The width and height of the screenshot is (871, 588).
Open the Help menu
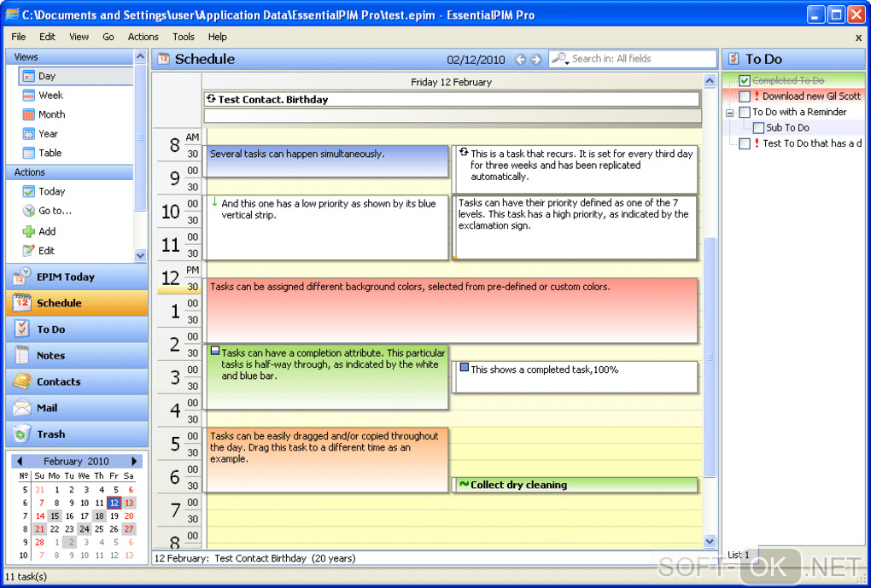click(217, 37)
